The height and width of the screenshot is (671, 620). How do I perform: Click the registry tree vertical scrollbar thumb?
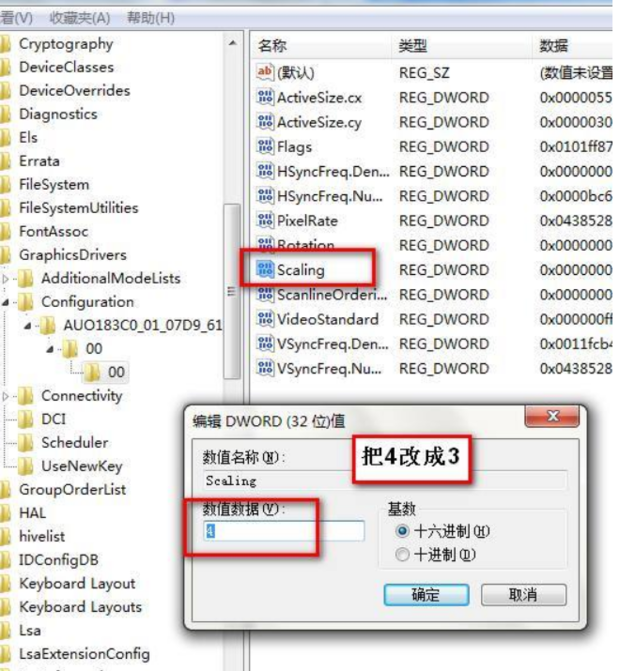click(x=231, y=291)
